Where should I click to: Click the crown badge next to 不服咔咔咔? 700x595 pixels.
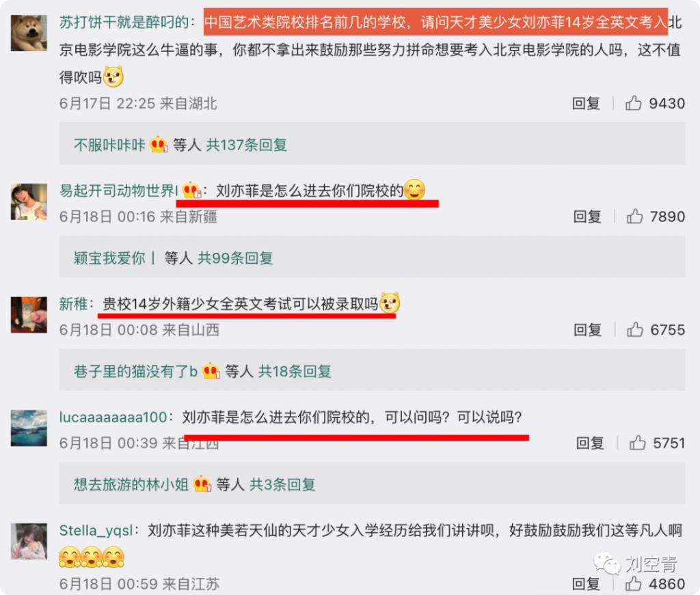pos(159,145)
